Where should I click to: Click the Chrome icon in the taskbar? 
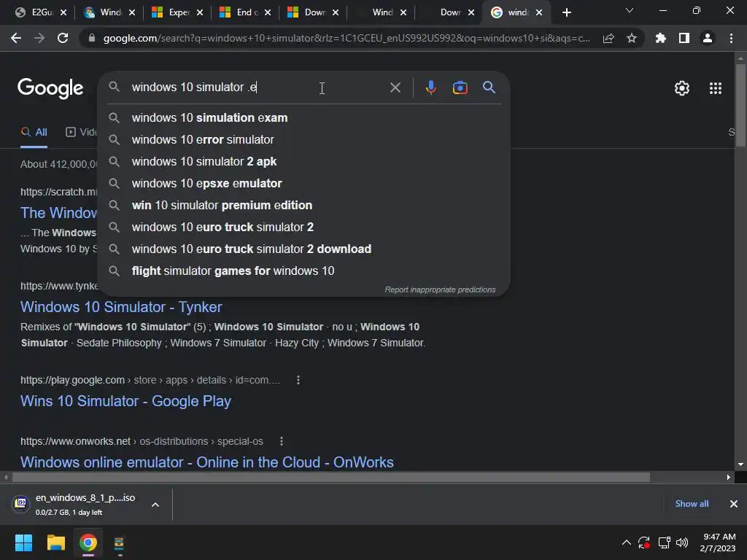pos(88,542)
